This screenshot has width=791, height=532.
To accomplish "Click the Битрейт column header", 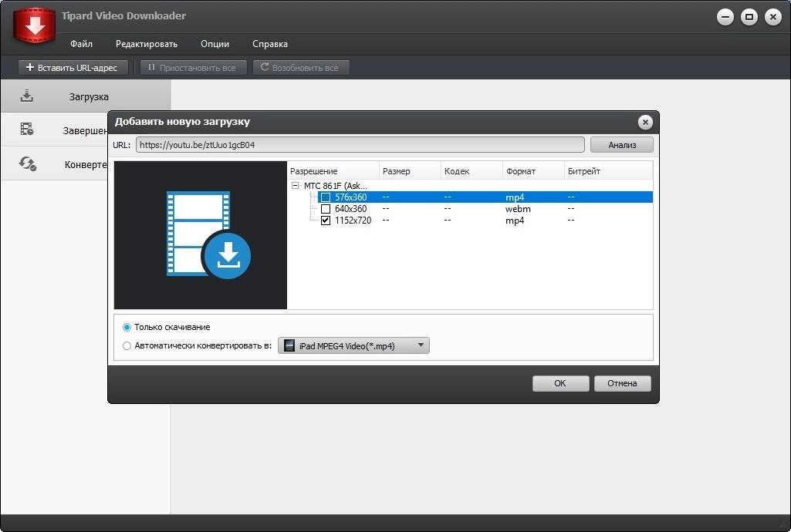I will (608, 171).
